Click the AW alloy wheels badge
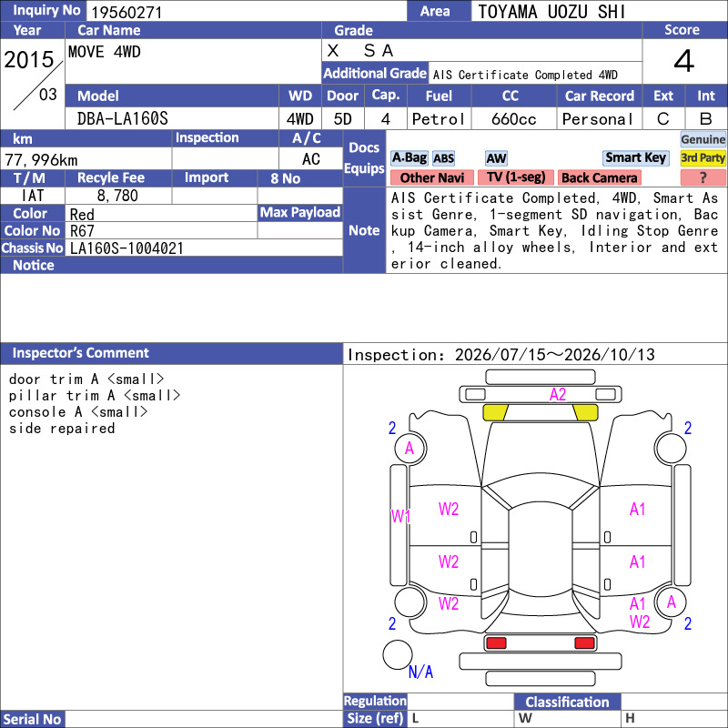Viewport: 728px width, 728px height. 496,158
